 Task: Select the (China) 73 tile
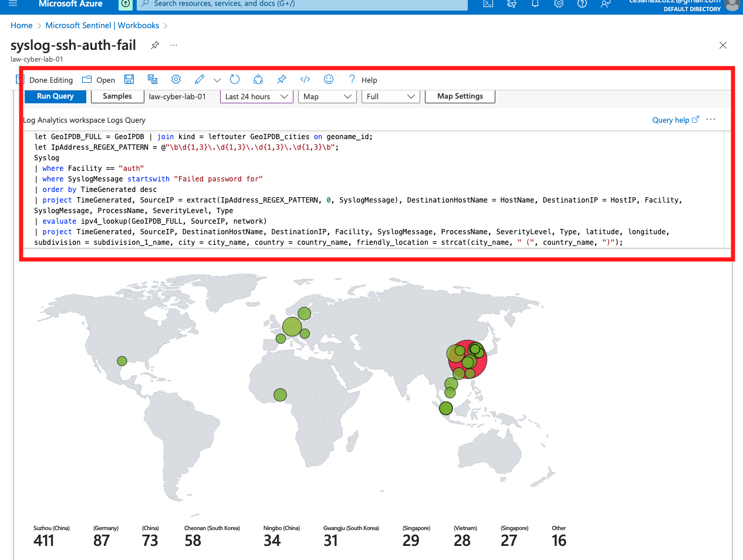150,537
